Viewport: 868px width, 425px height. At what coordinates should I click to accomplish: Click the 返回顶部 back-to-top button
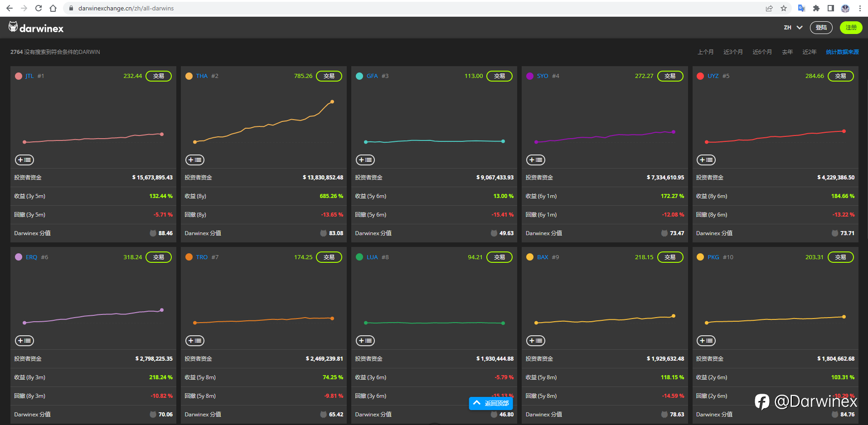491,403
